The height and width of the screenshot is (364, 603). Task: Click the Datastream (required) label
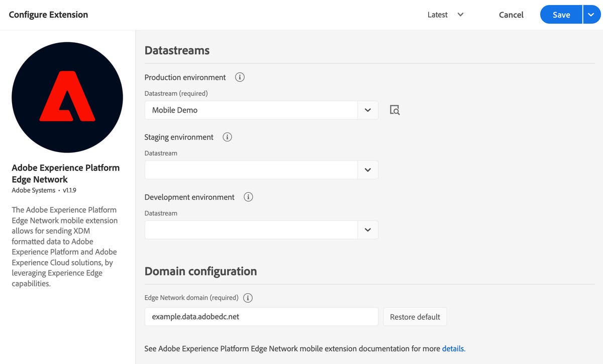click(176, 93)
